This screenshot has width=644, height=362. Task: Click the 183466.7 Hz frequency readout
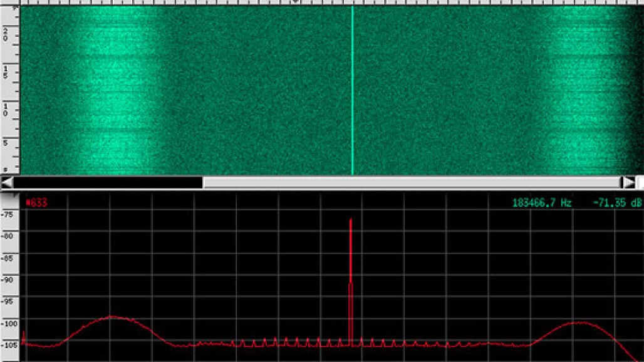(x=542, y=202)
